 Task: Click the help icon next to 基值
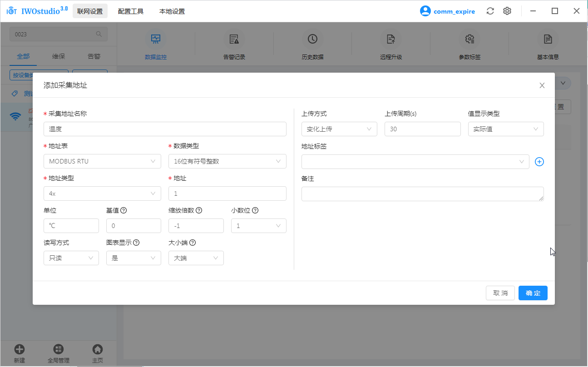[123, 210]
